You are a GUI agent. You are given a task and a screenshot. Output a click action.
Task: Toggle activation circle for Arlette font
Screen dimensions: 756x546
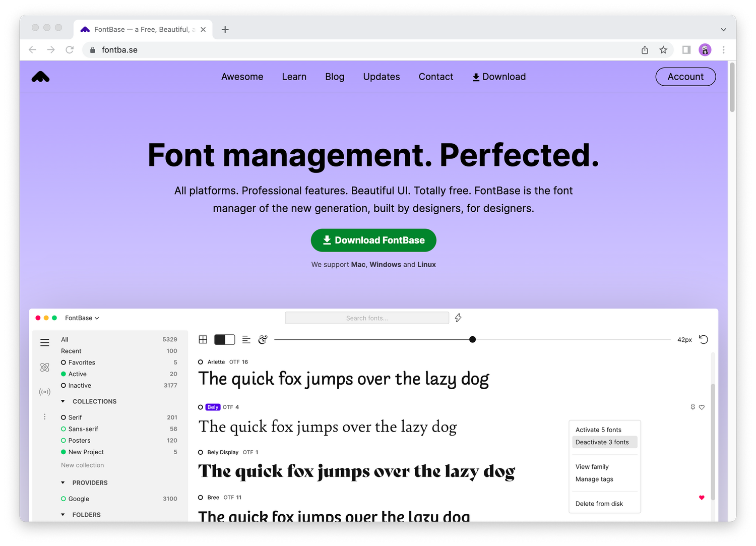pos(201,362)
